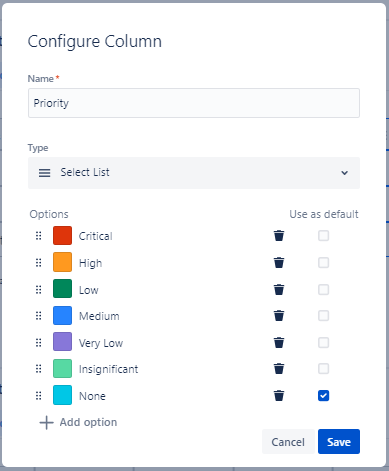Enable Use as default for Medium
This screenshot has height=471, width=389.
click(x=323, y=316)
